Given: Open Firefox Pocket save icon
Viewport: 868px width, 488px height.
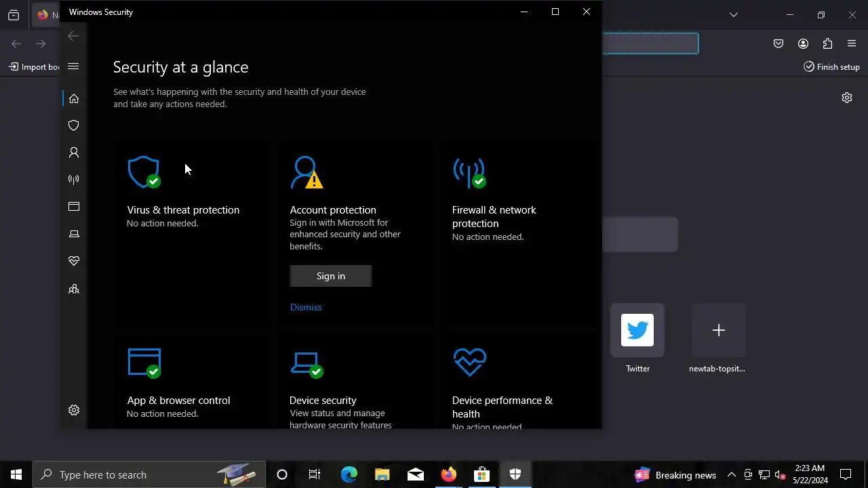Looking at the screenshot, I should [x=778, y=44].
